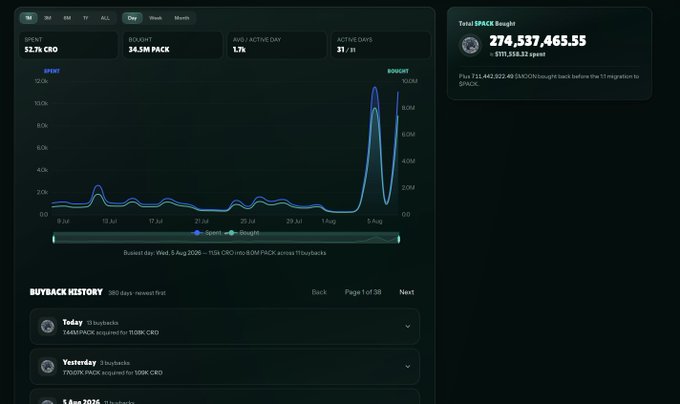This screenshot has width=680, height=404.
Task: Click the $111,558.32 spent text
Action: click(520, 54)
